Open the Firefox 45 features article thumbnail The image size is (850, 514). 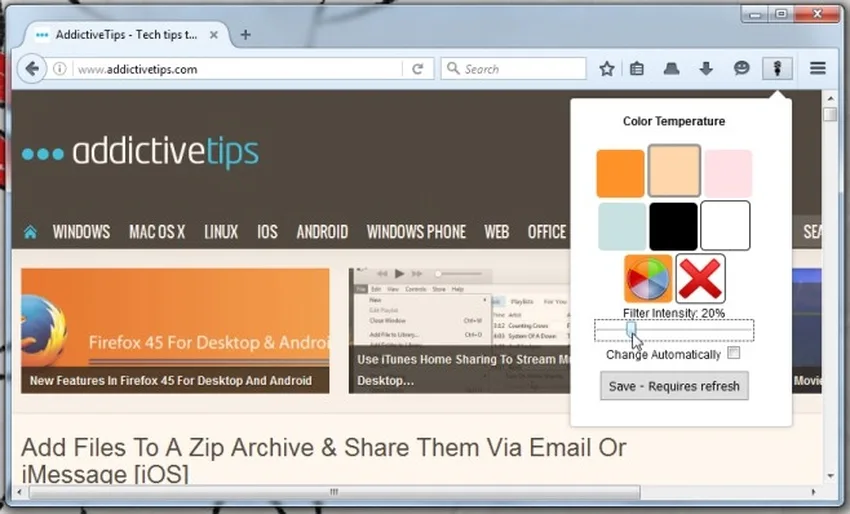[175, 318]
